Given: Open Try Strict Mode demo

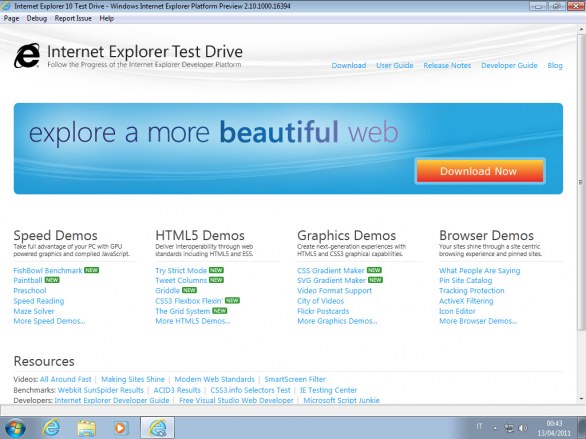Looking at the screenshot, I should coord(181,270).
